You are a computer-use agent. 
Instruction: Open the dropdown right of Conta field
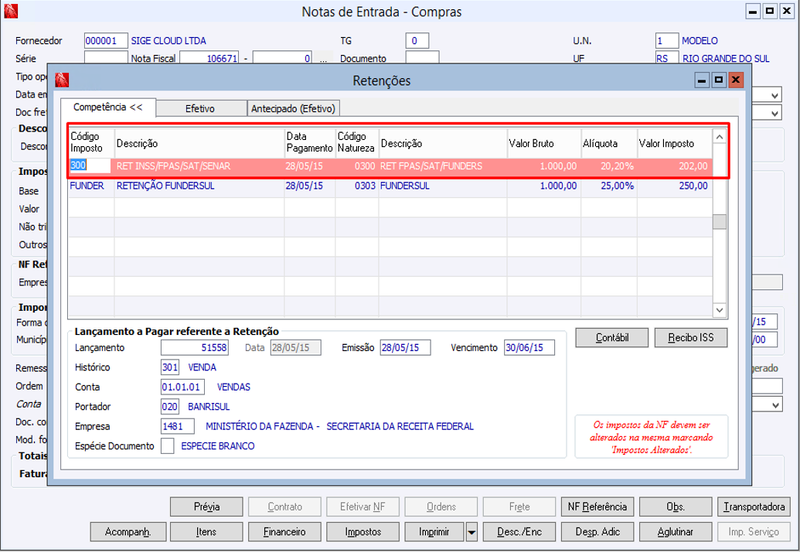(x=776, y=405)
